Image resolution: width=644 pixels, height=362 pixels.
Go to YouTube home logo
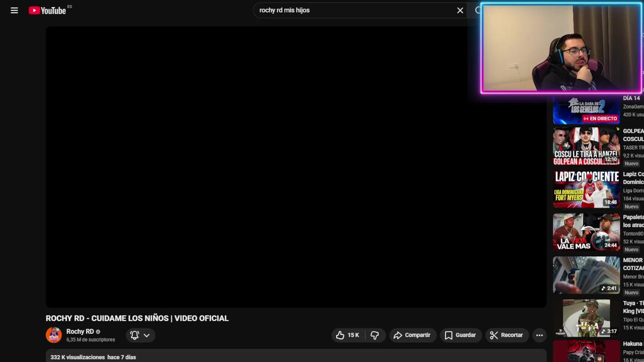point(47,11)
